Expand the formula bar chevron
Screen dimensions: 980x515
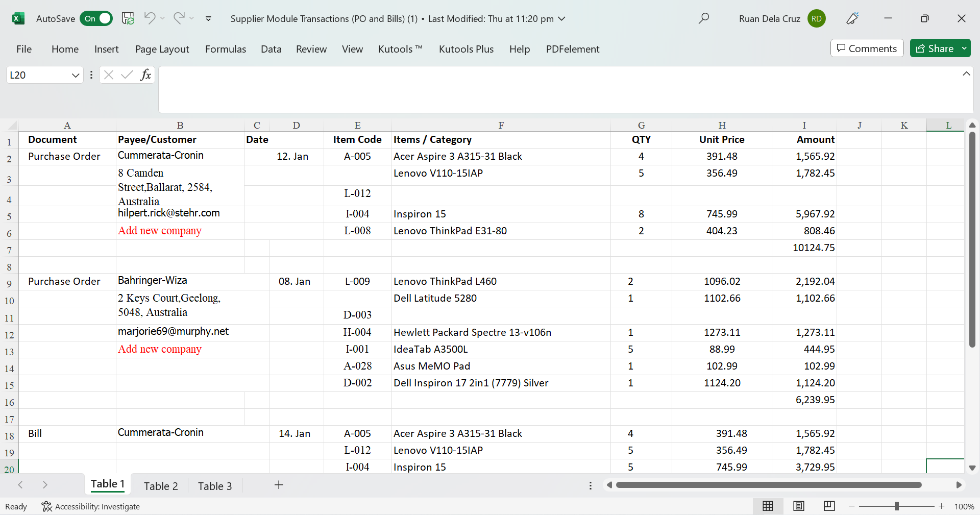click(x=966, y=74)
